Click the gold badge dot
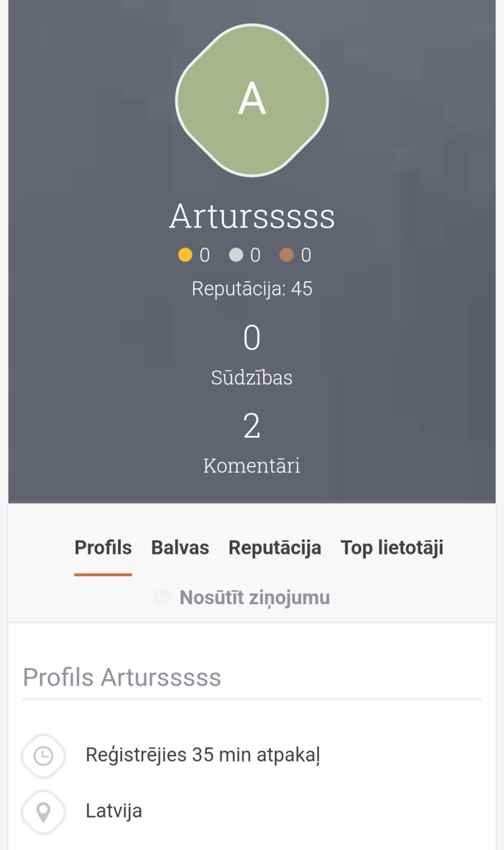The height and width of the screenshot is (850, 504). pyautogui.click(x=185, y=255)
